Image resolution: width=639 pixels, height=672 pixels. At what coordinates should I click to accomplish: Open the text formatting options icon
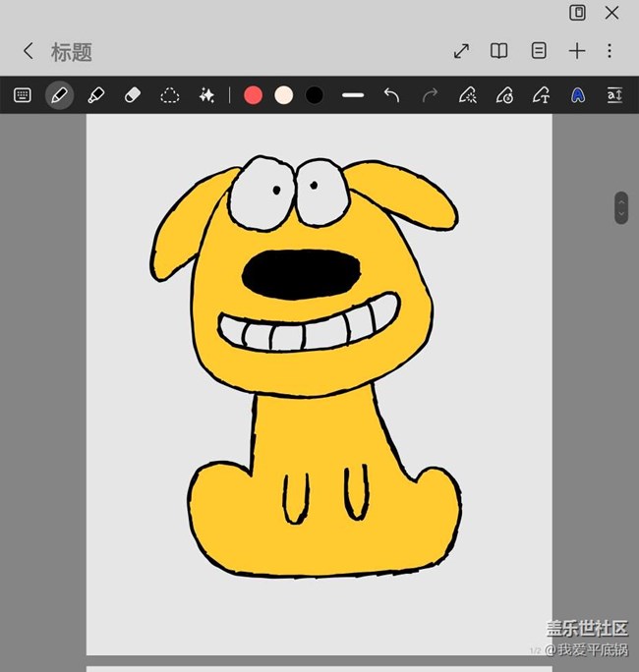[614, 95]
